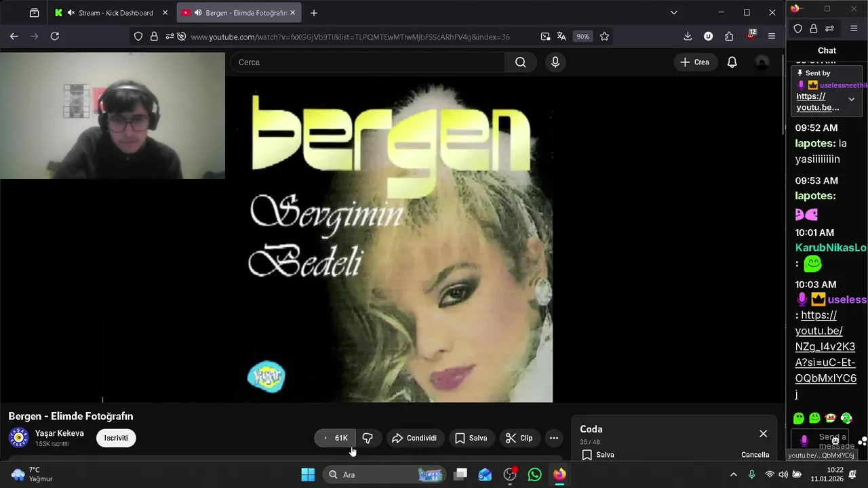Screen dimensions: 868x488
Task: Unmute the Stream - Kick Dashboard tab audio
Action: tap(71, 13)
